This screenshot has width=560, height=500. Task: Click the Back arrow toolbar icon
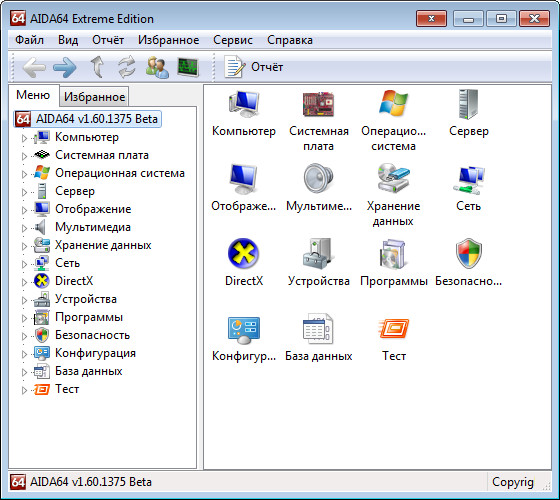pyautogui.click(x=34, y=67)
